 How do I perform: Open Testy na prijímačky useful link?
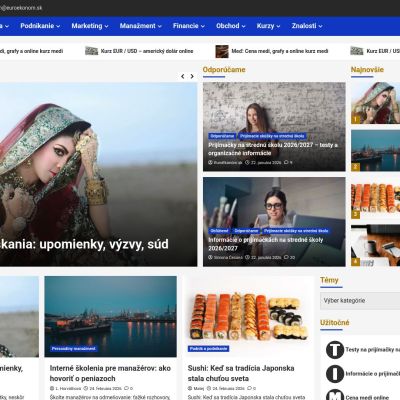pos(373,350)
